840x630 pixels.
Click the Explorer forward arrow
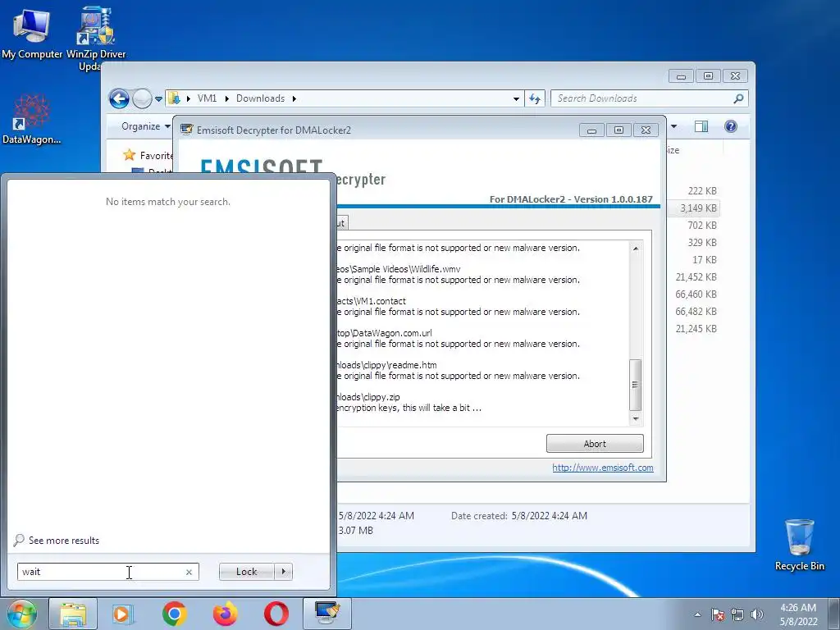click(142, 98)
